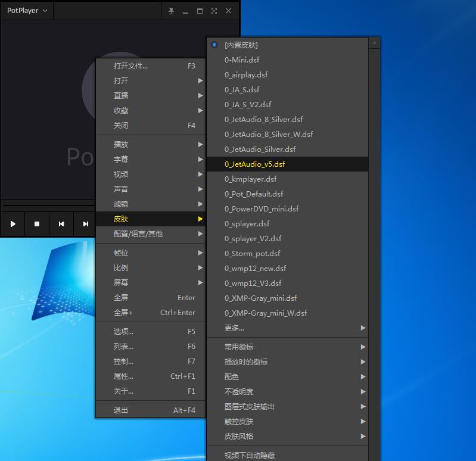The width and height of the screenshot is (476, 461).
Task: Choose the 0_splayer.dsf skin
Action: pos(287,223)
